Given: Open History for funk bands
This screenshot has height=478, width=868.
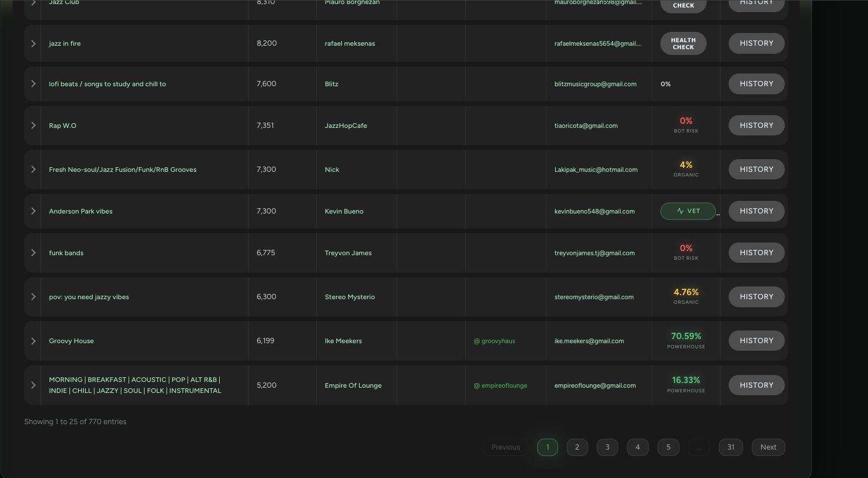Looking at the screenshot, I should tap(756, 253).
